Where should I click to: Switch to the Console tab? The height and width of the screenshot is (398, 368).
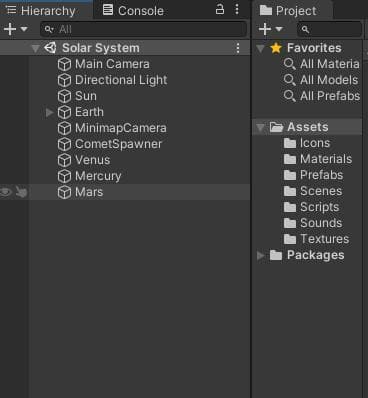click(133, 11)
